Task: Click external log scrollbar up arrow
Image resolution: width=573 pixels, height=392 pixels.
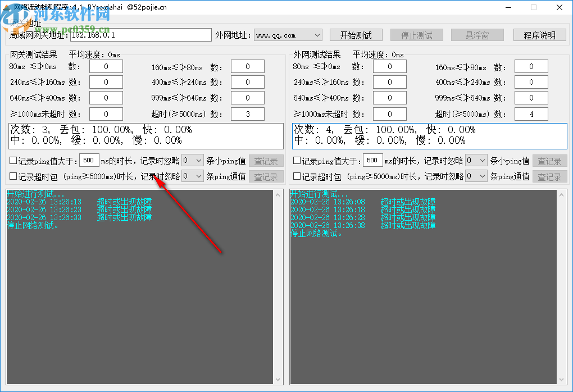Action: pos(561,195)
